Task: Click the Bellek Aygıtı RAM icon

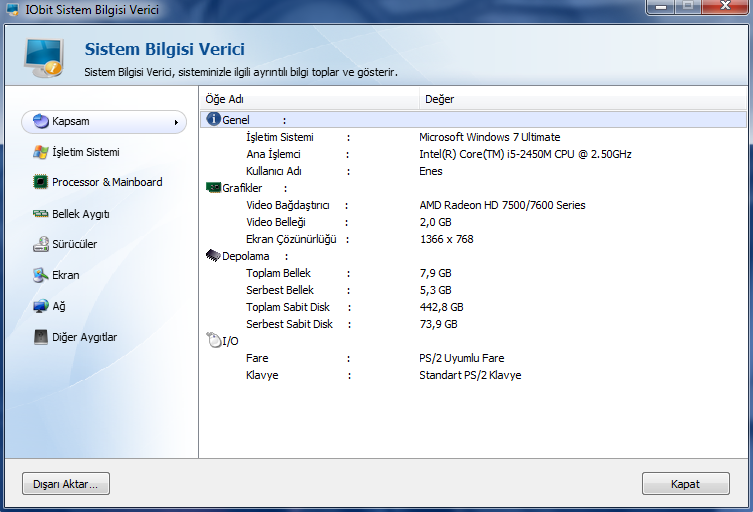Action: pos(41,214)
